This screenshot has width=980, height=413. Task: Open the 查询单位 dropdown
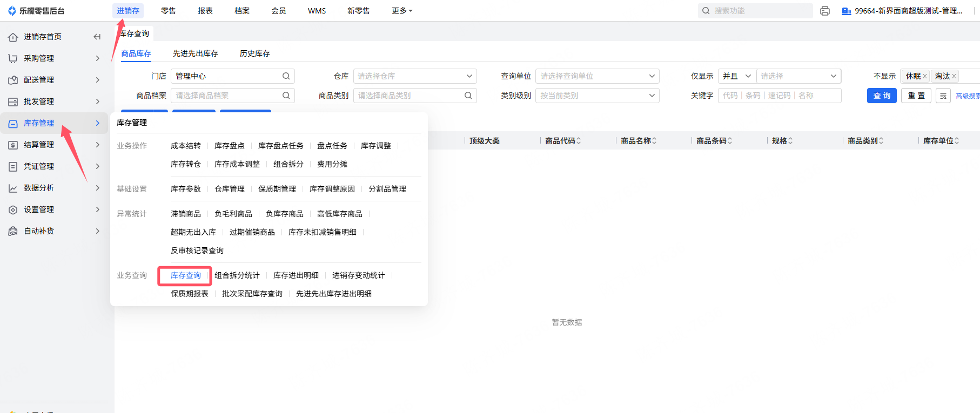(597, 76)
